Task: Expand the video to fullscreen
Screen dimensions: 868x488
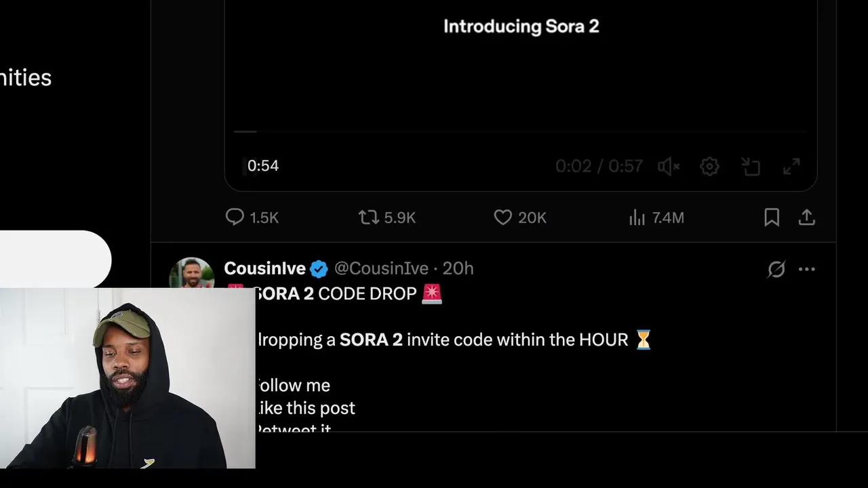Action: click(791, 166)
